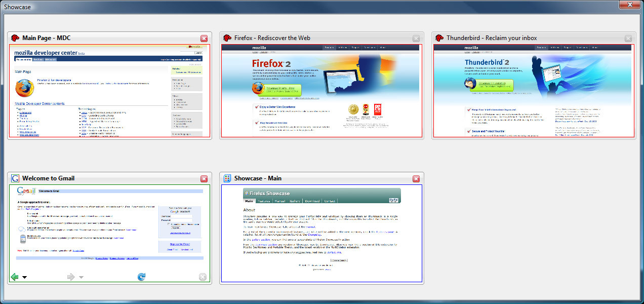Viewport: 644px width, 304px height.
Task: Close the Showcase - Main thumbnail
Action: click(416, 179)
